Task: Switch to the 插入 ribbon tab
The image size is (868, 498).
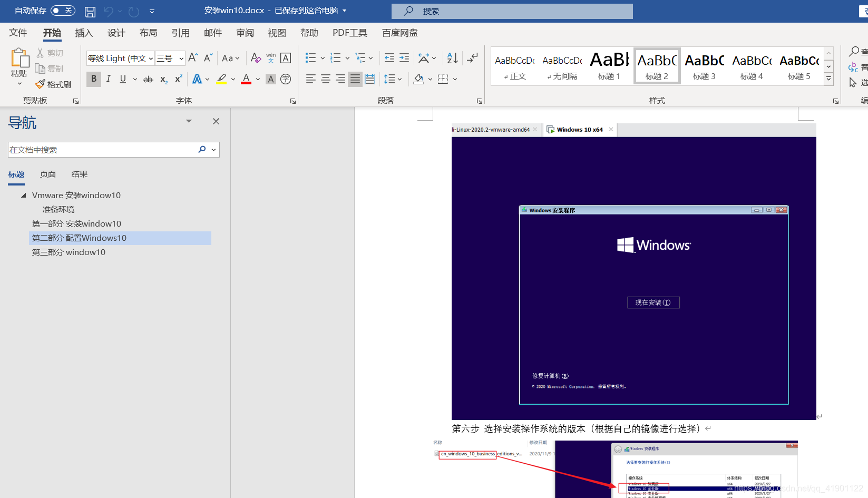Action: point(84,33)
